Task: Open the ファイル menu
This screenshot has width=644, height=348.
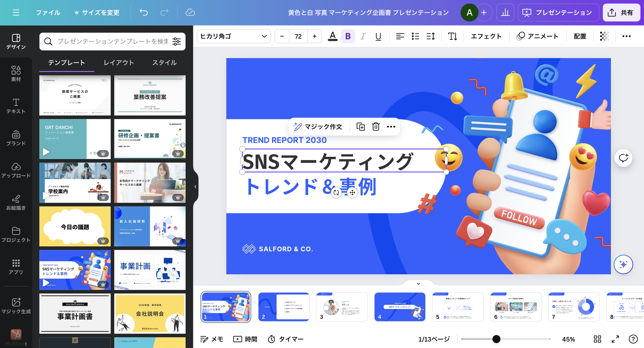Action: coord(48,13)
